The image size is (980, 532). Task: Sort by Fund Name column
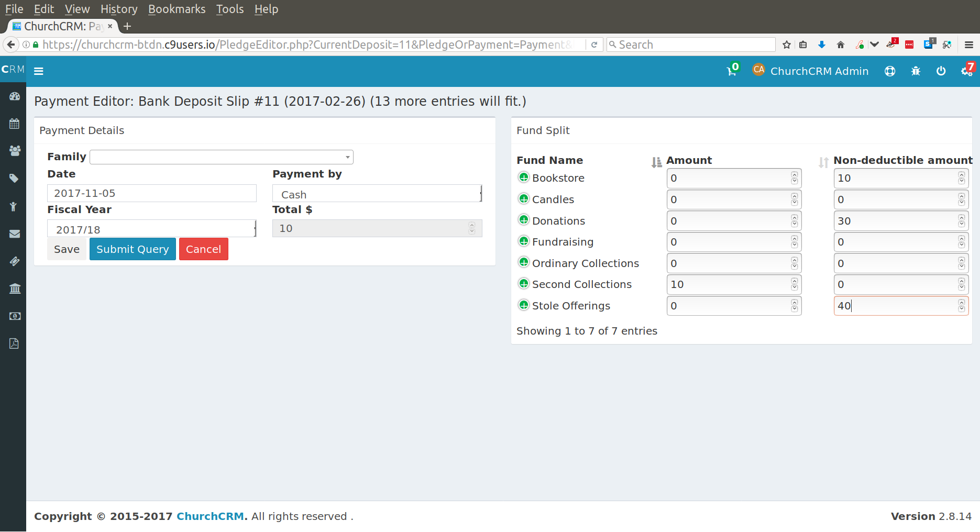(549, 160)
